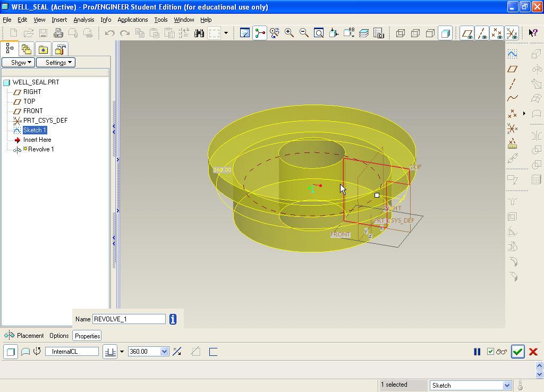The width and height of the screenshot is (544, 392).
Task: Open the Options panel
Action: (59, 336)
